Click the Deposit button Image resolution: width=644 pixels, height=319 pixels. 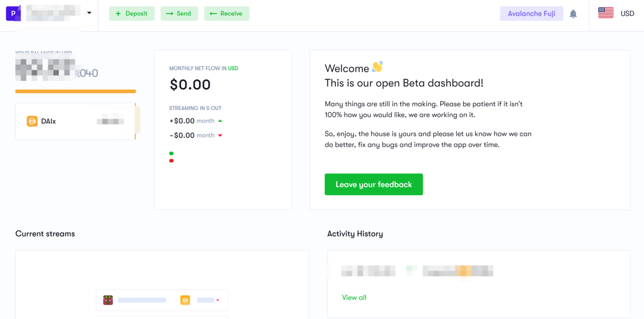pos(132,13)
